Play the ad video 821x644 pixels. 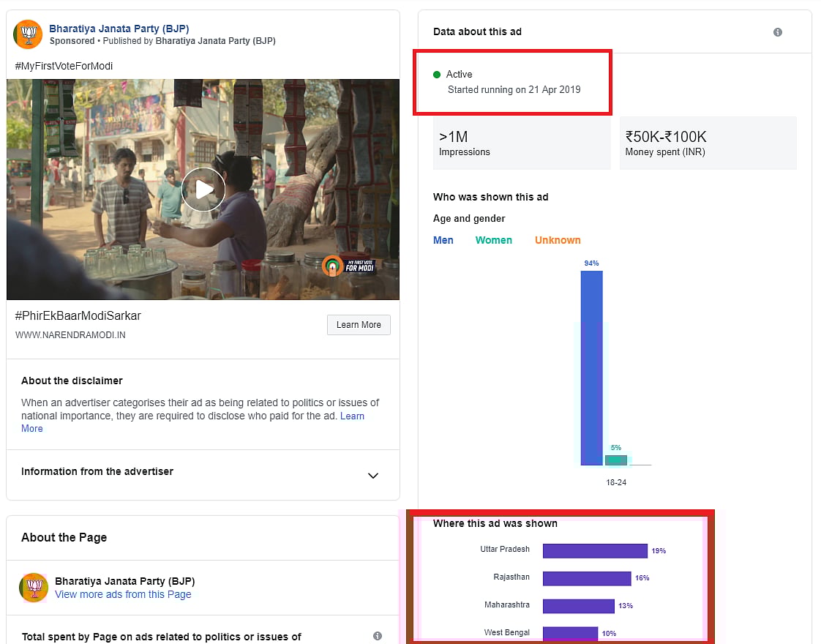click(x=203, y=190)
